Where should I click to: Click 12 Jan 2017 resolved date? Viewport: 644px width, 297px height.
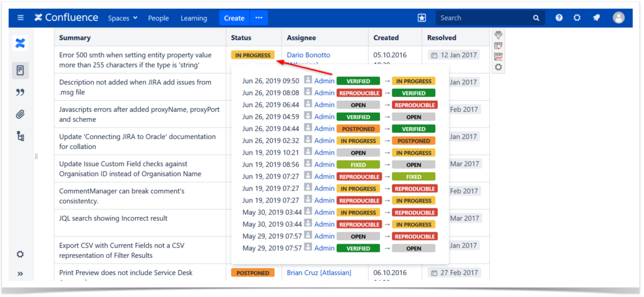[453, 55]
